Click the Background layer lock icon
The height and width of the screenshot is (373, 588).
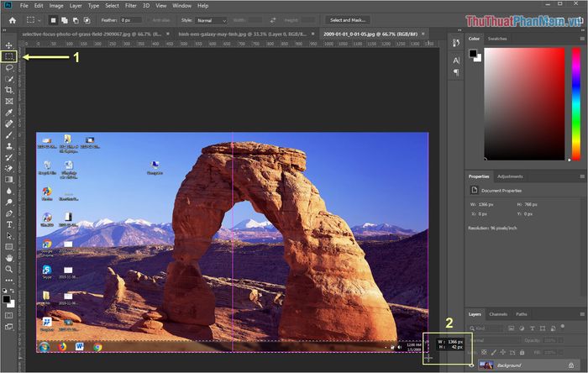[x=570, y=365]
